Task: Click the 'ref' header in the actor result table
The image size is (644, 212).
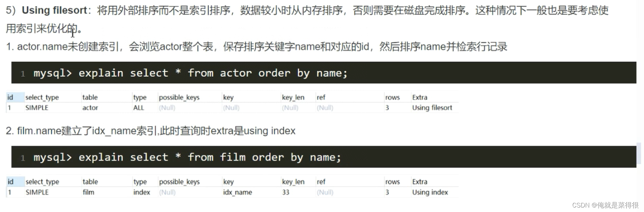Action: click(321, 98)
